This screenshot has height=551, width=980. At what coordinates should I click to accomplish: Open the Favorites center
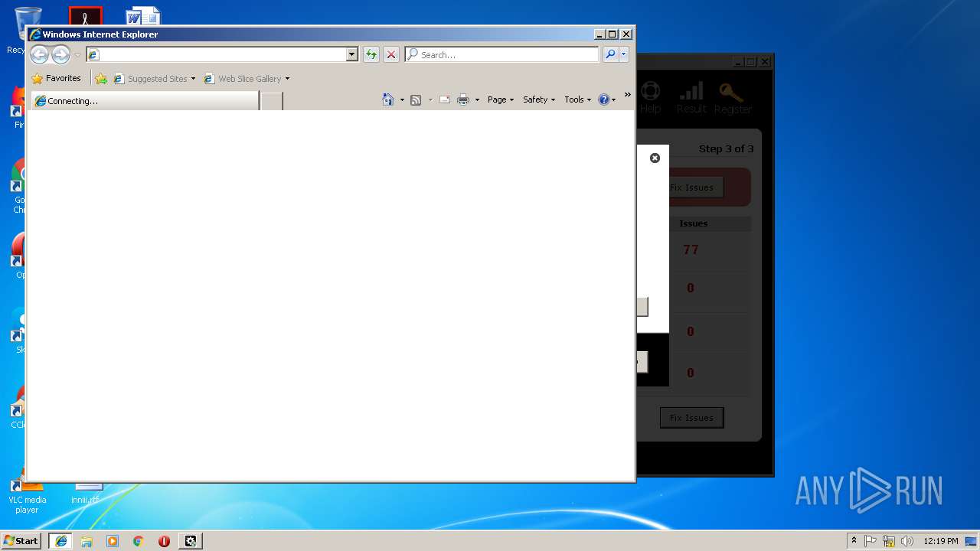coord(56,78)
